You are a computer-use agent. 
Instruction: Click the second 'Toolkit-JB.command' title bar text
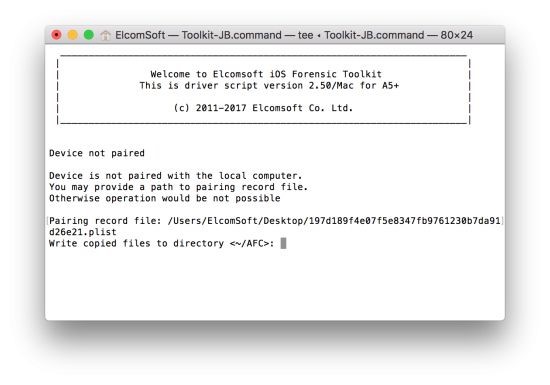tap(374, 35)
